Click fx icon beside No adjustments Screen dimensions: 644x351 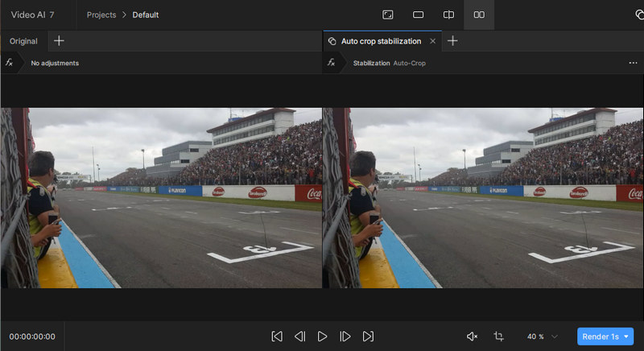pos(9,63)
